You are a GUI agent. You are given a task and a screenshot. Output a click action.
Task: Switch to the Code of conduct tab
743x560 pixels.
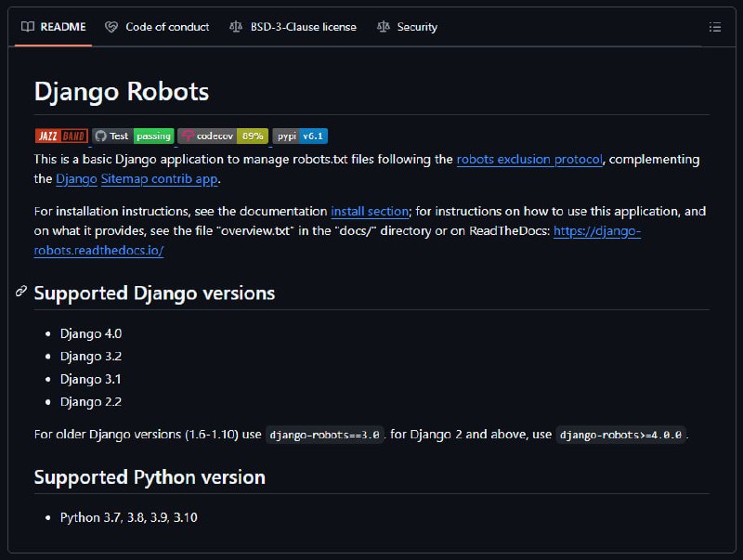coord(157,27)
